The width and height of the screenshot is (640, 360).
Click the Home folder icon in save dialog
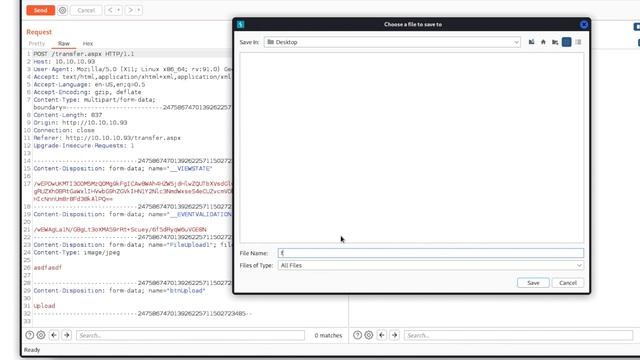543,42
